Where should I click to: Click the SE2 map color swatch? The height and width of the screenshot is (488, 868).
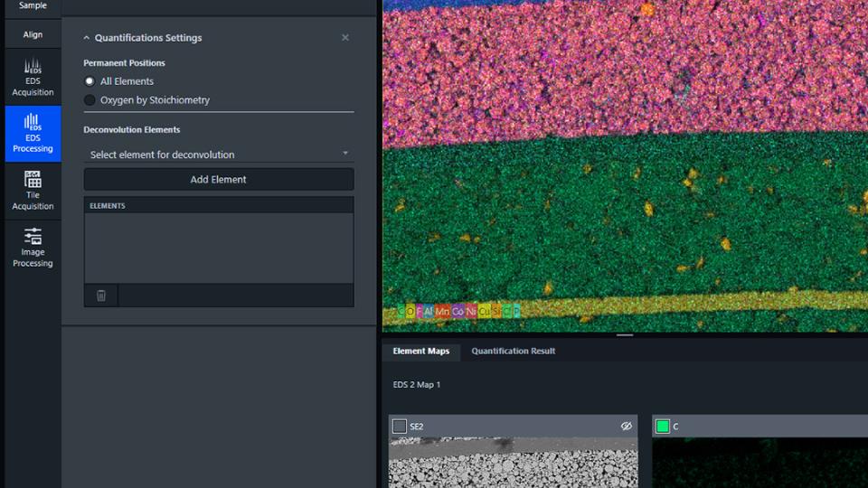tap(399, 426)
